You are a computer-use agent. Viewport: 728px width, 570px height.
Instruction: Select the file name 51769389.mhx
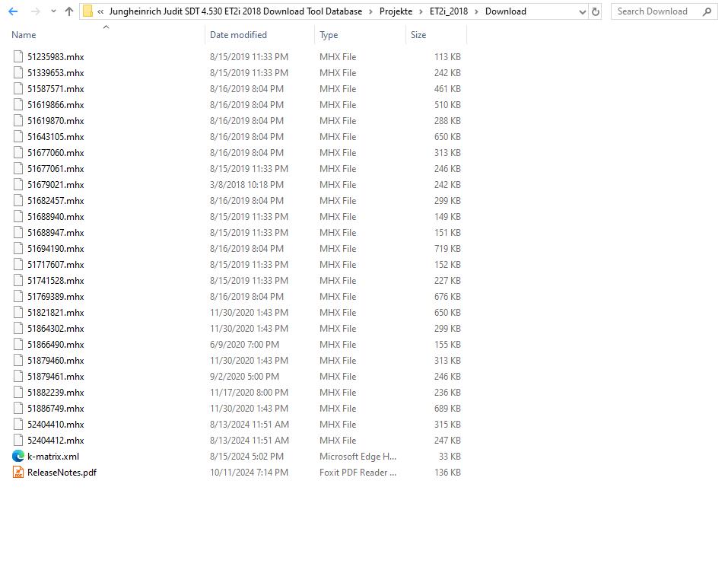point(56,296)
